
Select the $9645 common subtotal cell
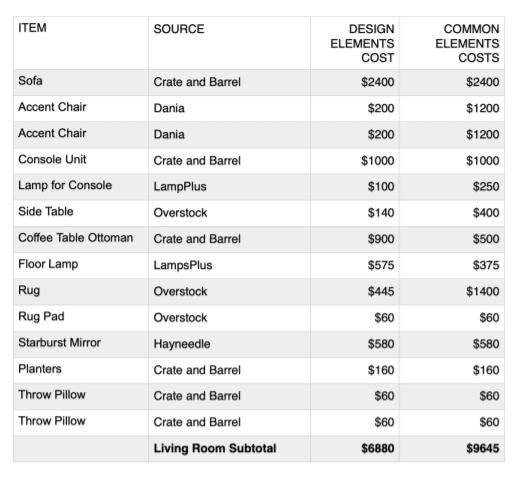(x=452, y=449)
